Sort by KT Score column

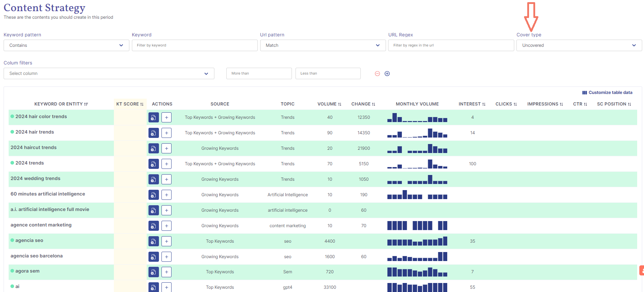[130, 104]
